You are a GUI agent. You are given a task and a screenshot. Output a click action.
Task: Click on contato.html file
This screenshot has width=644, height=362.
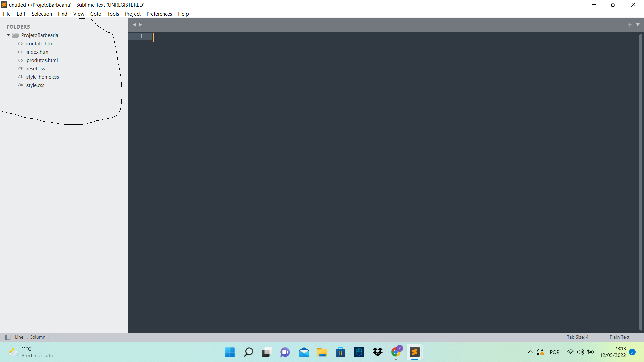click(40, 43)
